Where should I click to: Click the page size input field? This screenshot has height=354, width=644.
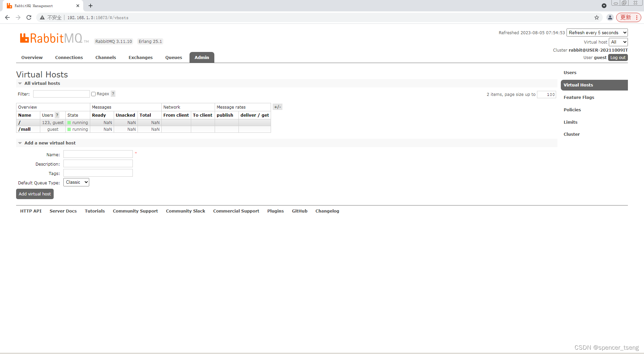click(546, 95)
